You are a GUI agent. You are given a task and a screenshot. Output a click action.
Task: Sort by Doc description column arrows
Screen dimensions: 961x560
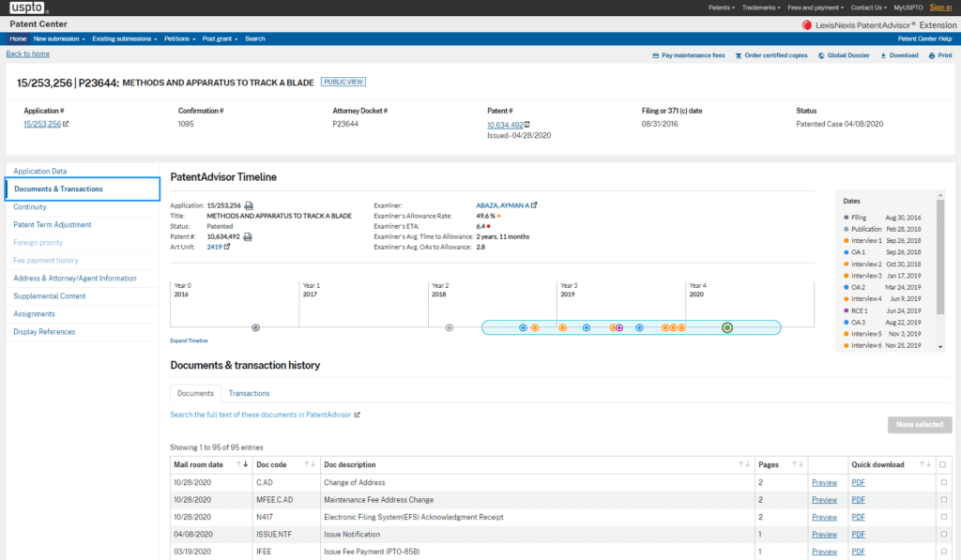(744, 464)
